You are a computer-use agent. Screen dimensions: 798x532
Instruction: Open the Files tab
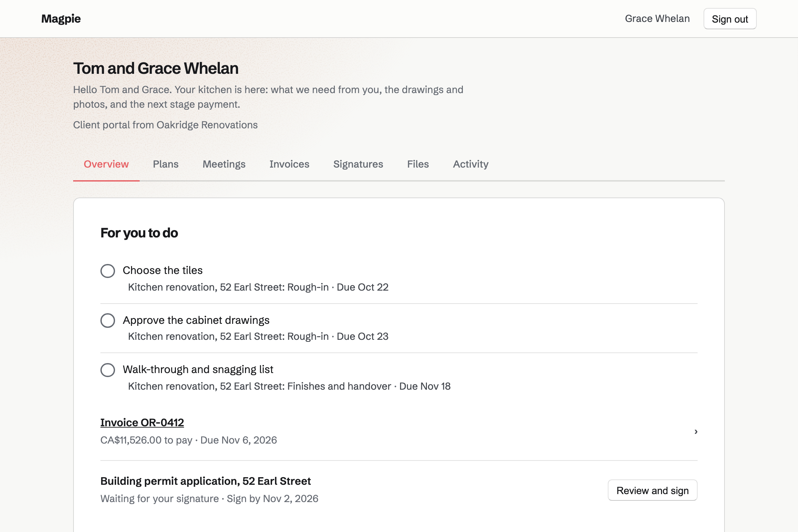pos(418,164)
